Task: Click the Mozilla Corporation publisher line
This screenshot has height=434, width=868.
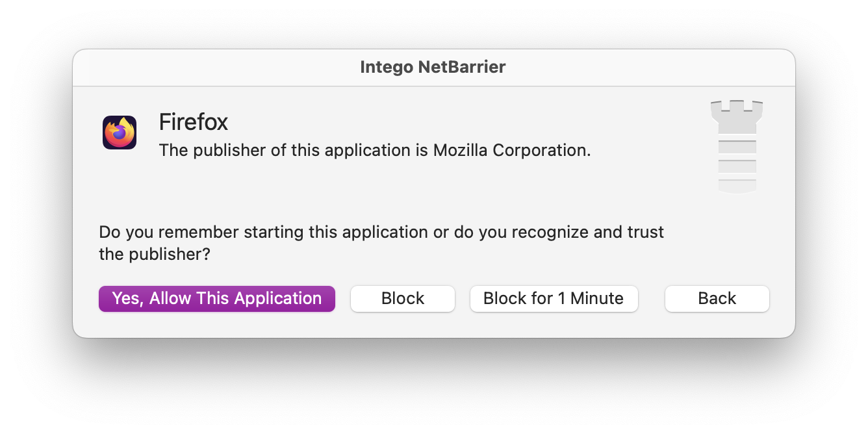Action: [x=375, y=151]
